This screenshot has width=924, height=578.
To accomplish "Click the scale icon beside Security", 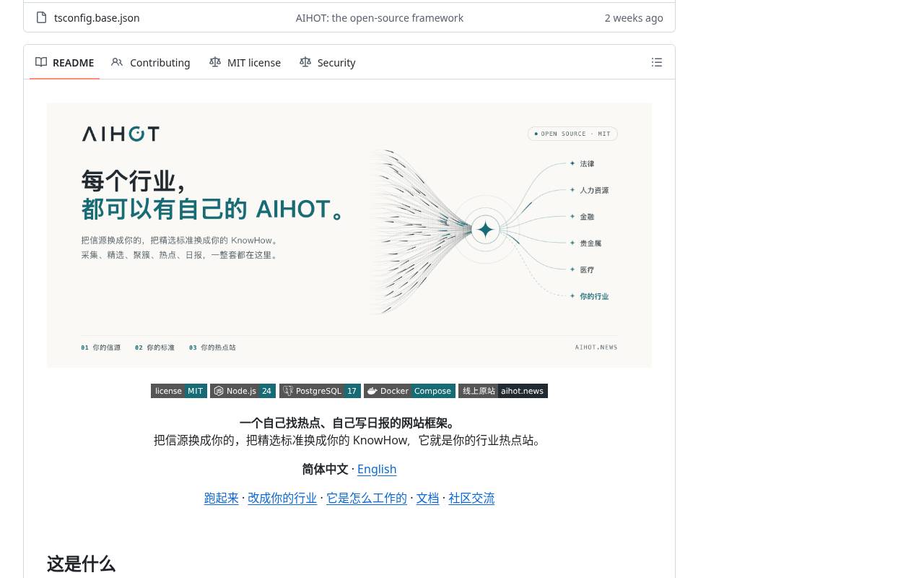I will [x=305, y=62].
